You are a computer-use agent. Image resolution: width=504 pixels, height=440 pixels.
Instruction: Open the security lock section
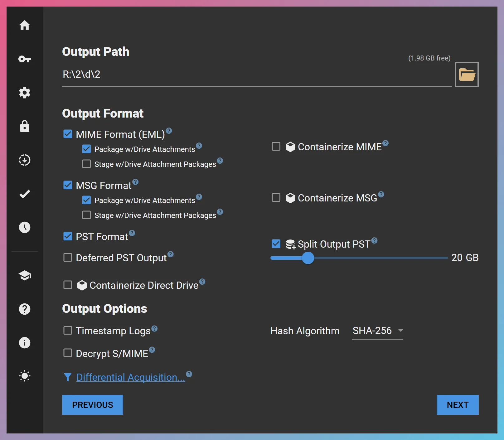[25, 126]
